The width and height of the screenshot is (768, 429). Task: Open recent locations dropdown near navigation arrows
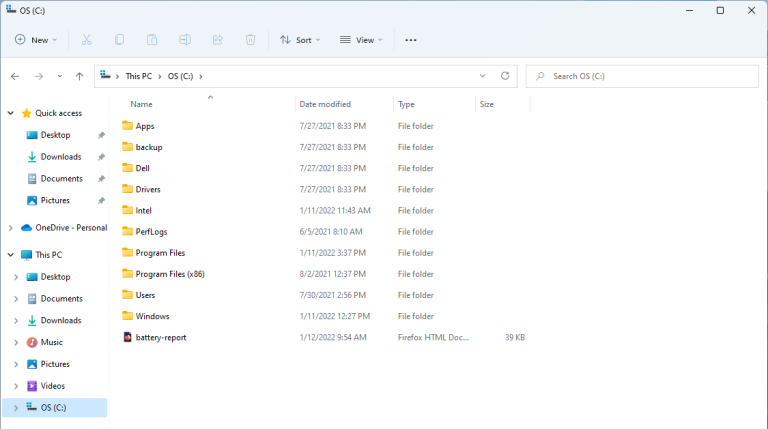[x=59, y=76]
